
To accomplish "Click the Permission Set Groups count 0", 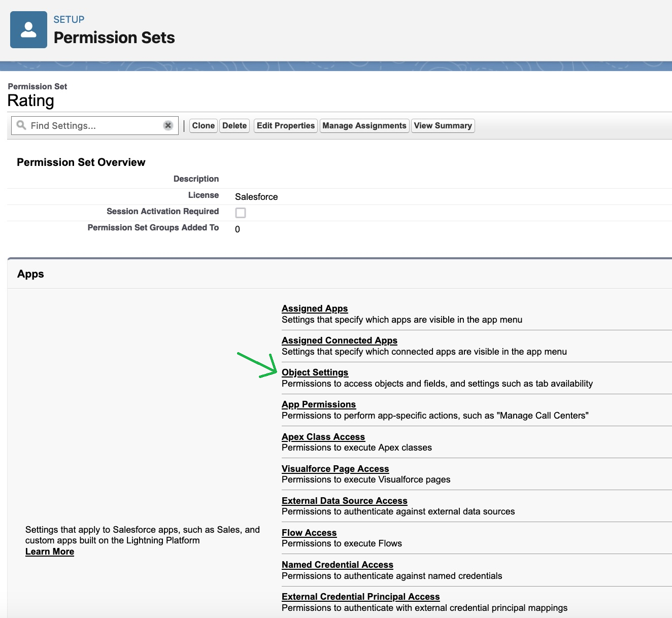I will [238, 229].
